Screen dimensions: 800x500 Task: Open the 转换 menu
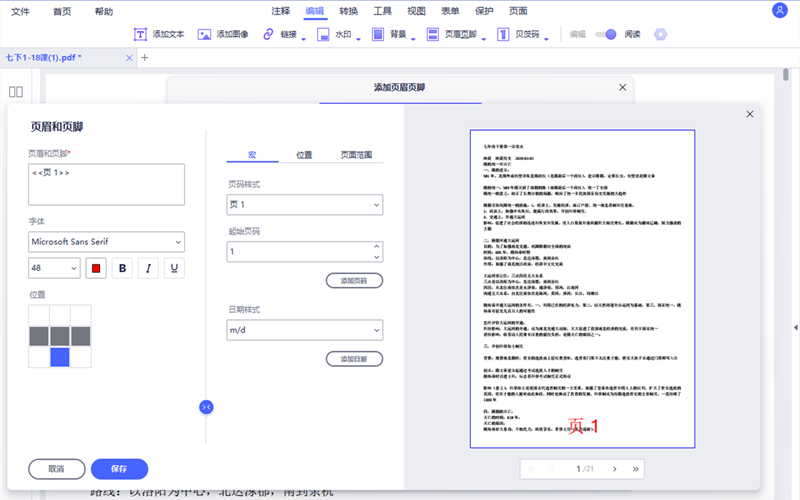[x=348, y=11]
